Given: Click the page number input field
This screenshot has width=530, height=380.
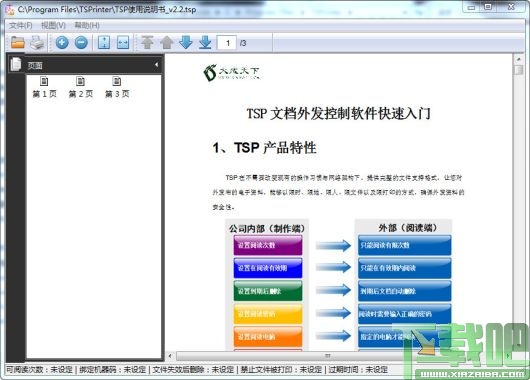Looking at the screenshot, I should 226,43.
